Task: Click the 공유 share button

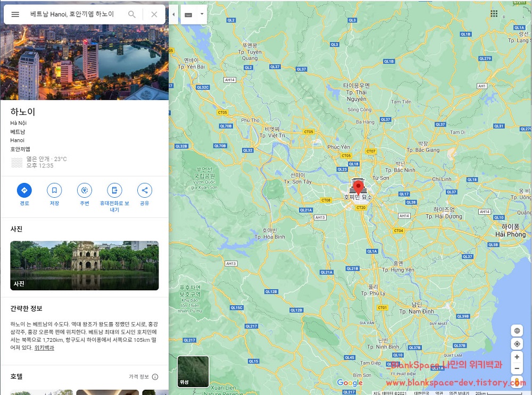Action: tap(145, 195)
